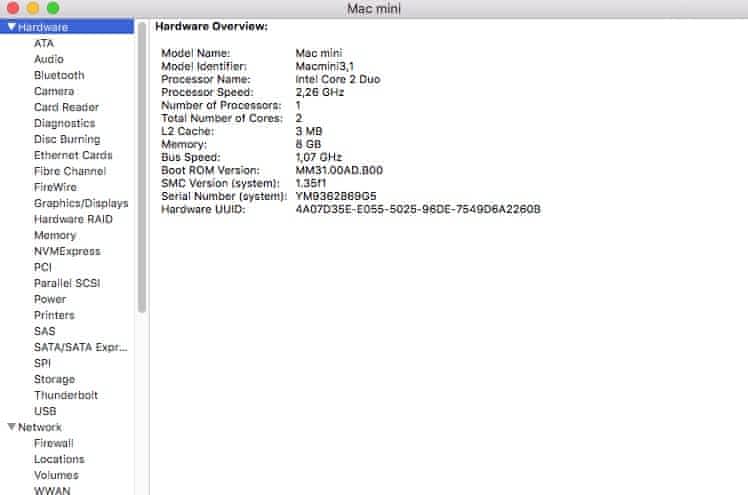The image size is (748, 495).
Task: Collapse the Hardware disclosure triangle
Action: (12, 27)
